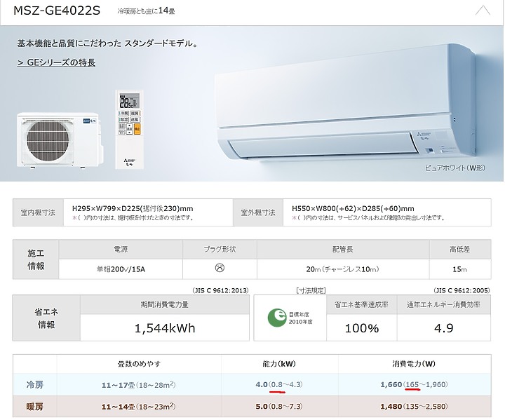The image size is (505, 420).
Task: Click the 室内機寸法 header cell
Action: point(38,212)
